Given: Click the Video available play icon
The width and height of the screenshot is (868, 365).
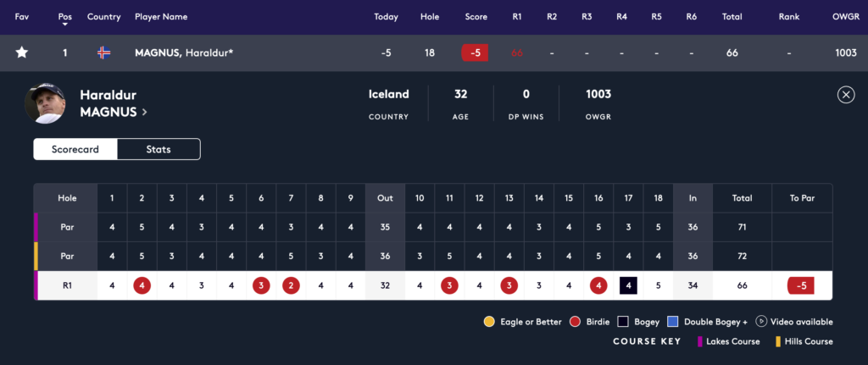Looking at the screenshot, I should [760, 322].
